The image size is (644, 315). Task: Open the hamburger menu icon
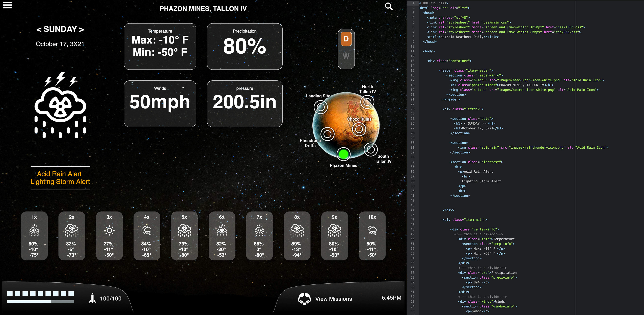pos(7,5)
